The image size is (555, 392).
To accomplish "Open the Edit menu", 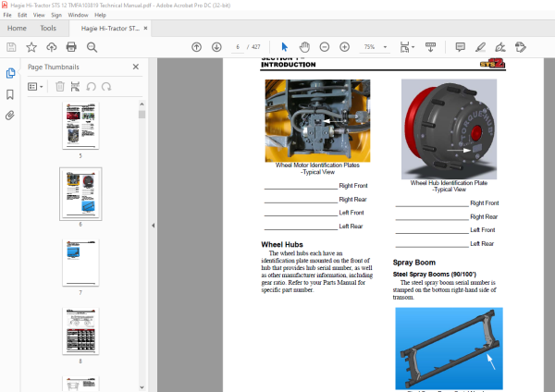I will pyautogui.click(x=22, y=15).
